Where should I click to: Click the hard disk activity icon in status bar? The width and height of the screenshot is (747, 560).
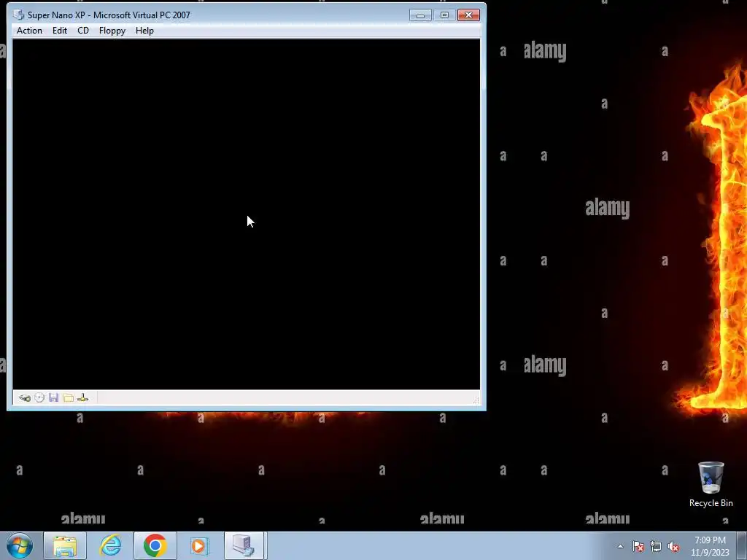[25, 397]
